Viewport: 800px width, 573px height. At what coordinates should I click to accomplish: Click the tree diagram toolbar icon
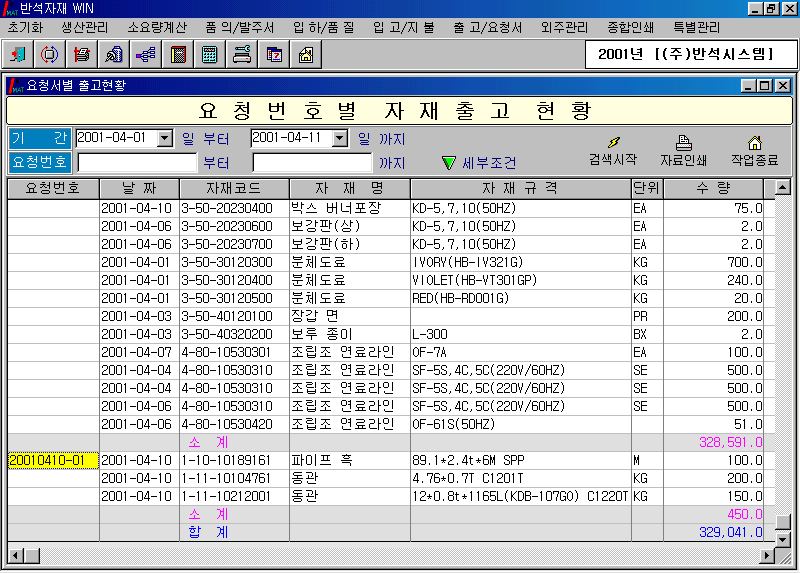coord(145,55)
